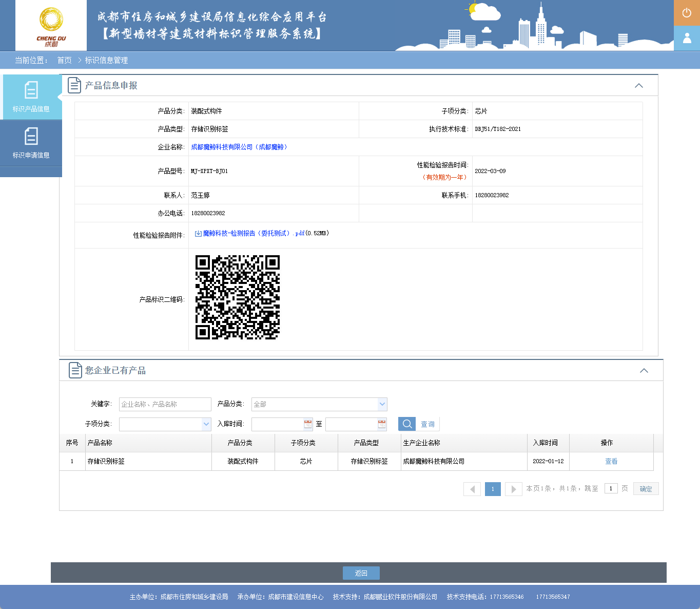Go to next page arrow
The height and width of the screenshot is (609, 700).
coord(514,489)
